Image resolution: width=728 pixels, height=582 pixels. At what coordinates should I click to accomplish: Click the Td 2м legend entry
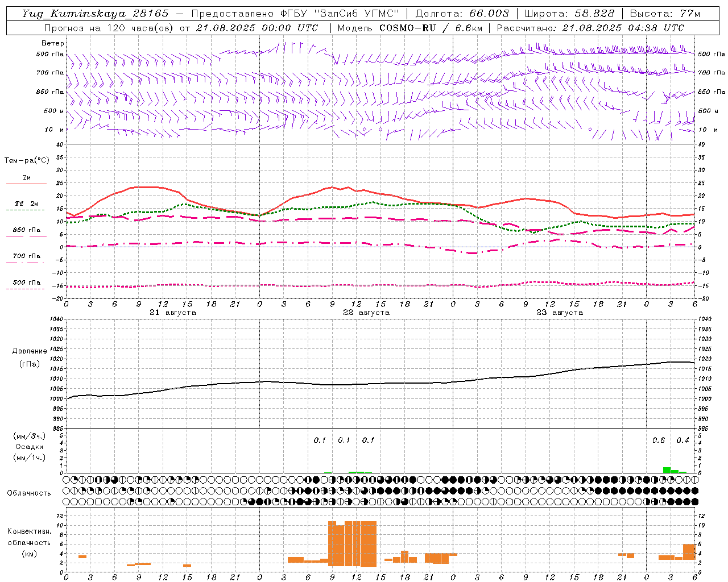[x=26, y=203]
